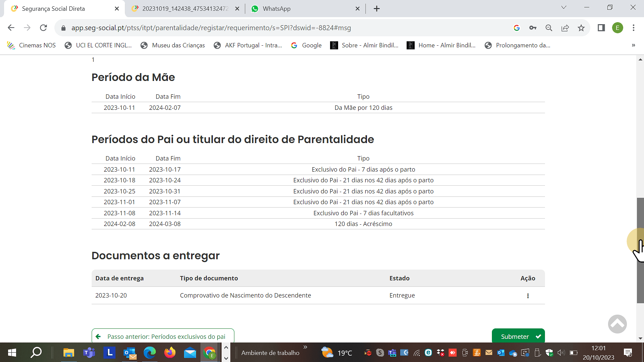Click the reload page icon
Viewport: 644px width, 362px height.
(x=43, y=28)
